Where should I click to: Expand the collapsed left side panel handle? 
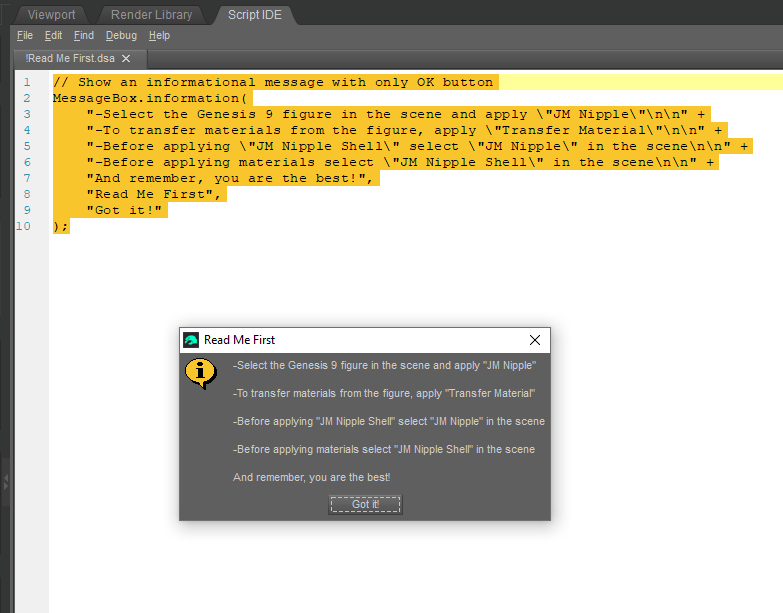[5, 482]
